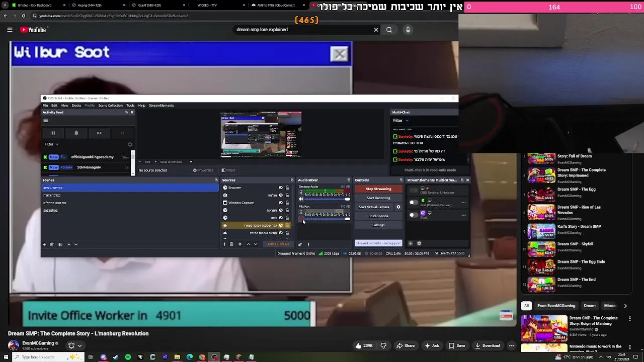Open the StreamElements menu in OBS

coord(162,106)
